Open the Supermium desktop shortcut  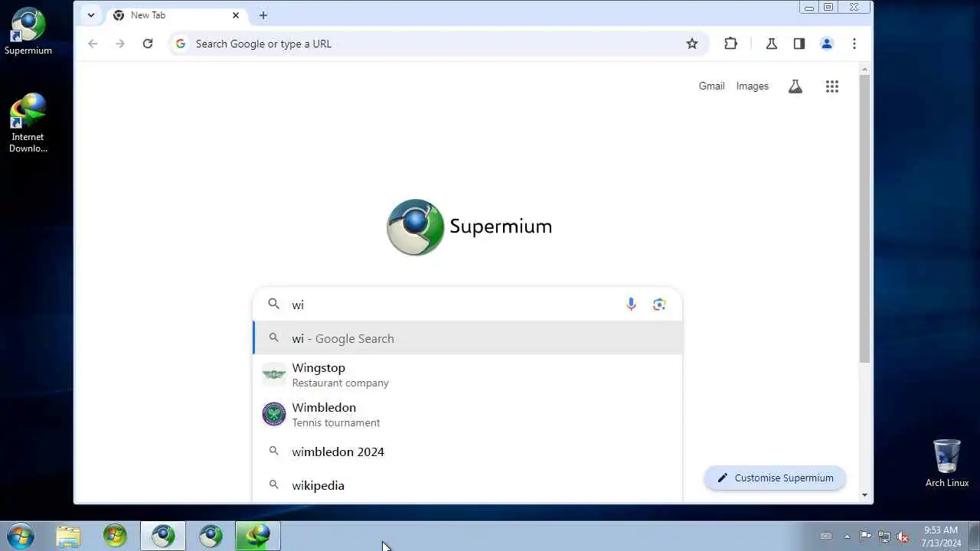28,32
